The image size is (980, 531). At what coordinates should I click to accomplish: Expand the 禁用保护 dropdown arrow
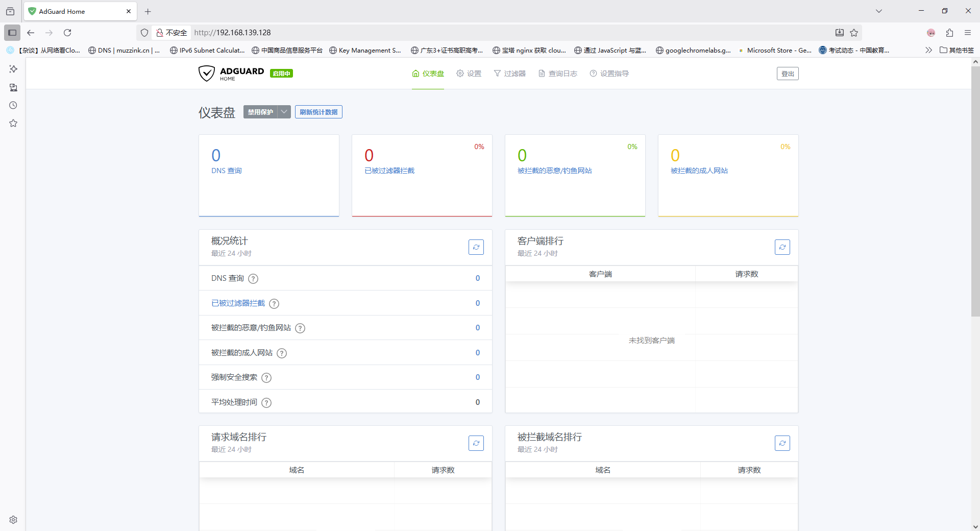pos(284,112)
